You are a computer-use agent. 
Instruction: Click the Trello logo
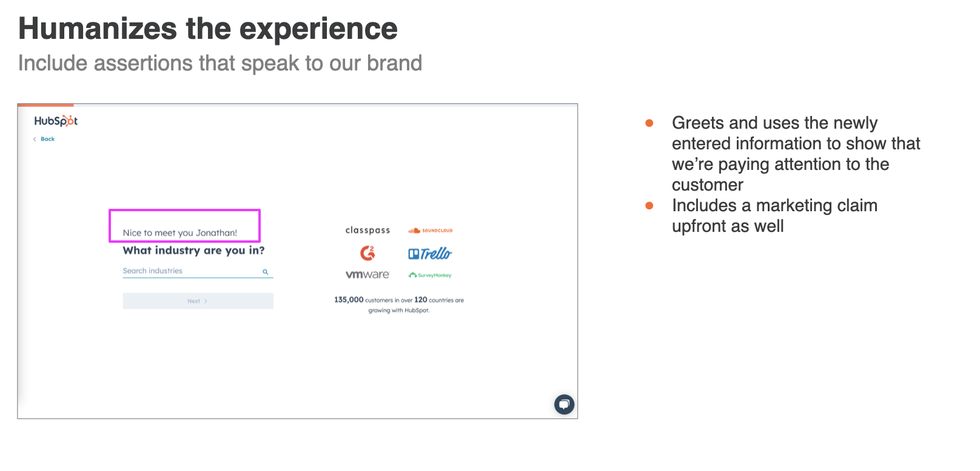[430, 254]
